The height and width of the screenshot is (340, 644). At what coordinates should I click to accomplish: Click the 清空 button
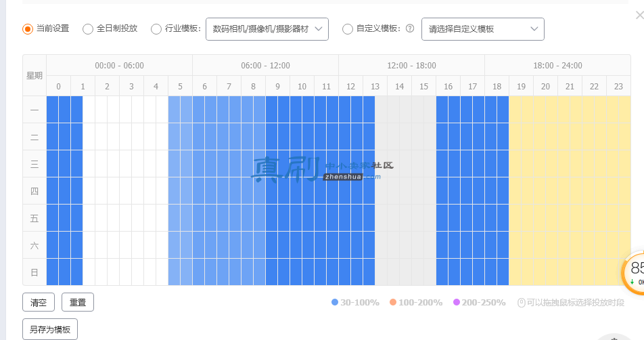pos(38,302)
